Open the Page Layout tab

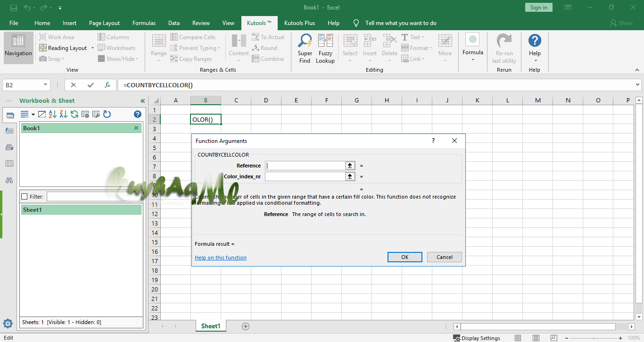(104, 23)
